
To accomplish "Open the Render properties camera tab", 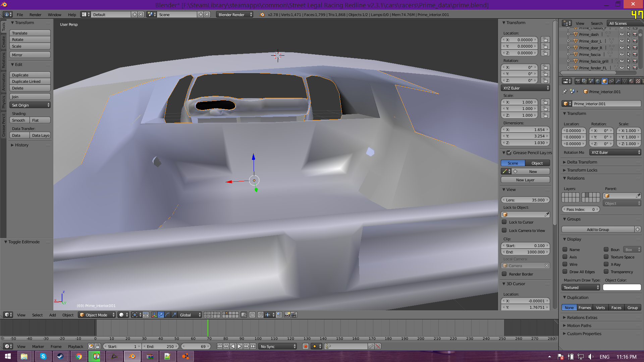I will click(578, 81).
